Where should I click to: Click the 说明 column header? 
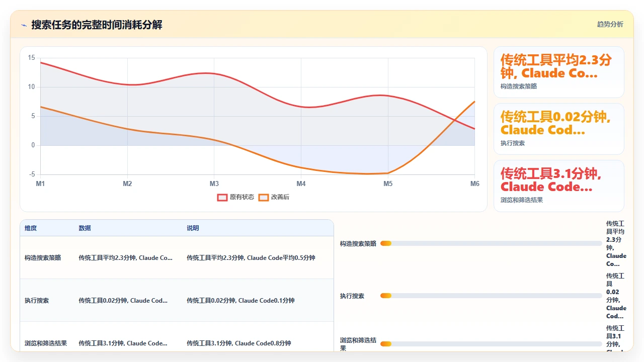193,228
